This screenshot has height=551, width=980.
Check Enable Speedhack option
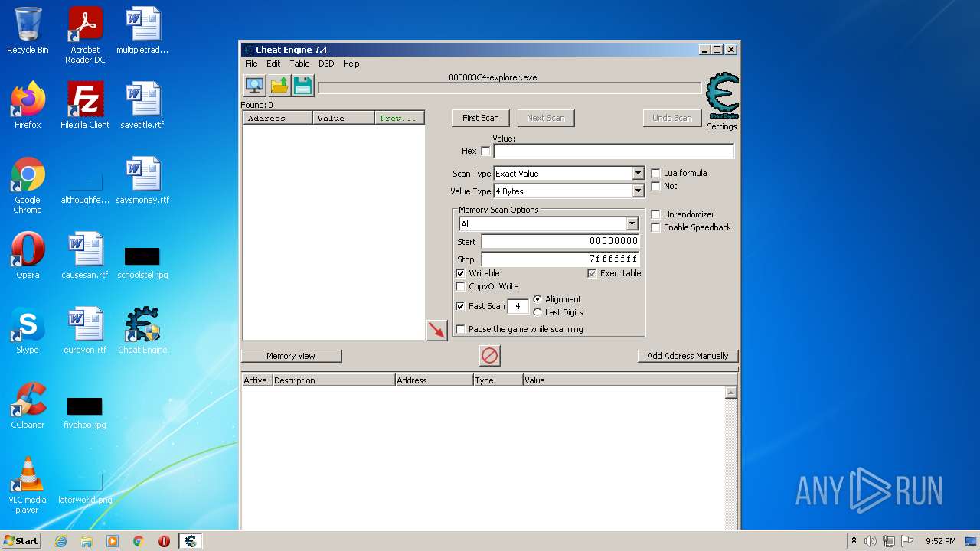[x=655, y=227]
